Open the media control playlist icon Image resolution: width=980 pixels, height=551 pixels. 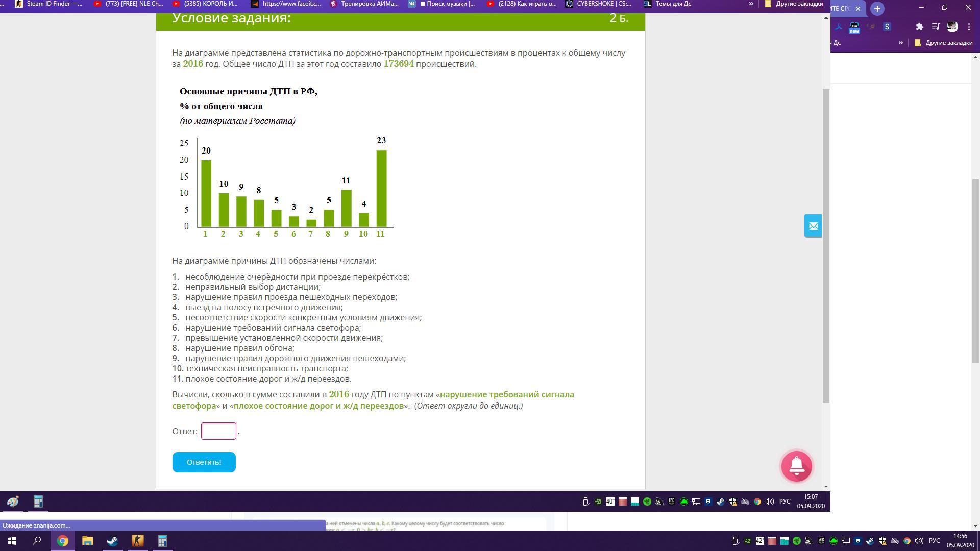(936, 27)
